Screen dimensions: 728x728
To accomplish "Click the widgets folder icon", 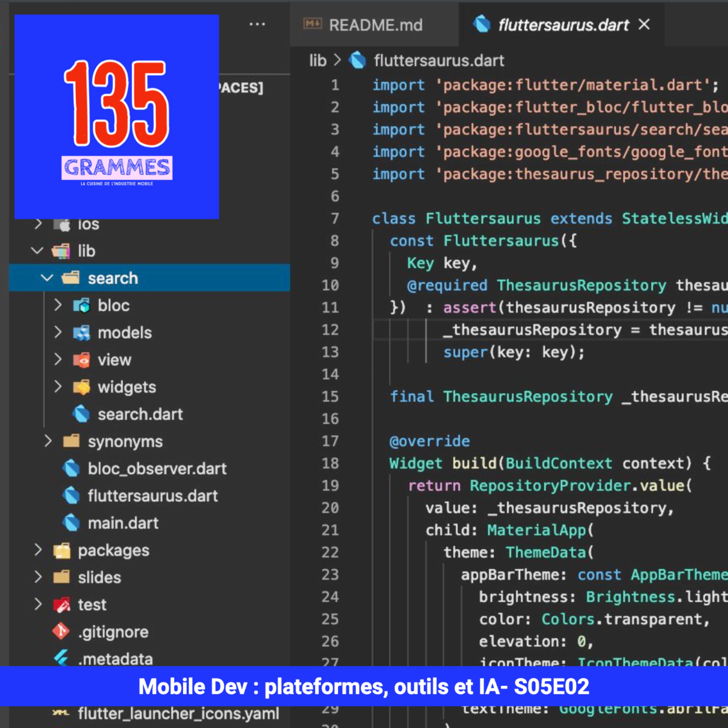I will click(81, 387).
